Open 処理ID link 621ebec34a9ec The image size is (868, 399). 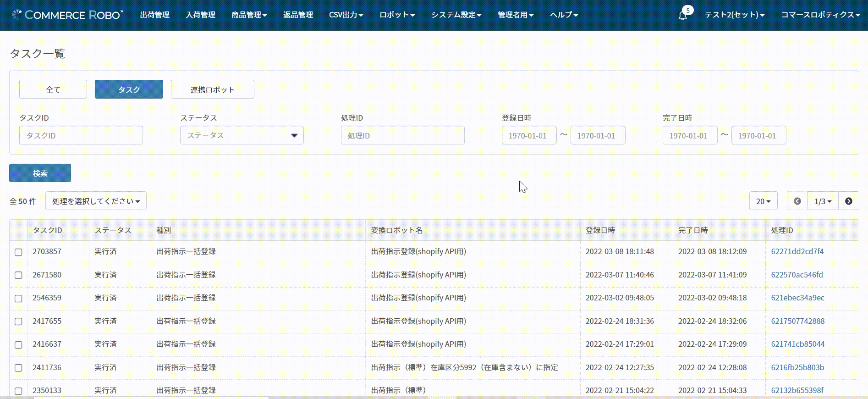[x=797, y=298]
